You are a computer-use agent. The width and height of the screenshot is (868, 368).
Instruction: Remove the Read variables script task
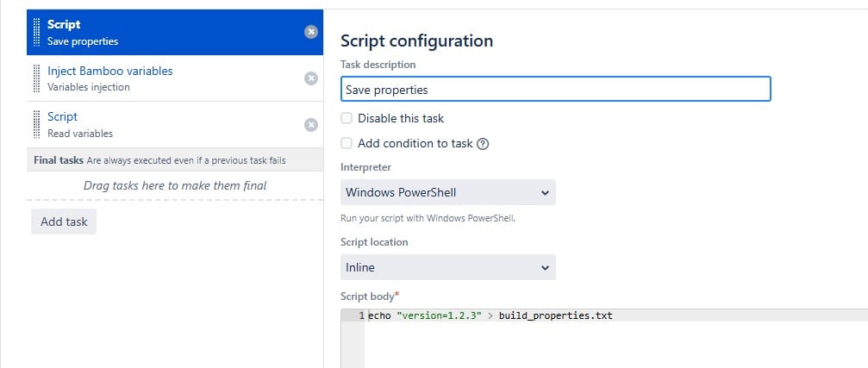click(x=311, y=125)
